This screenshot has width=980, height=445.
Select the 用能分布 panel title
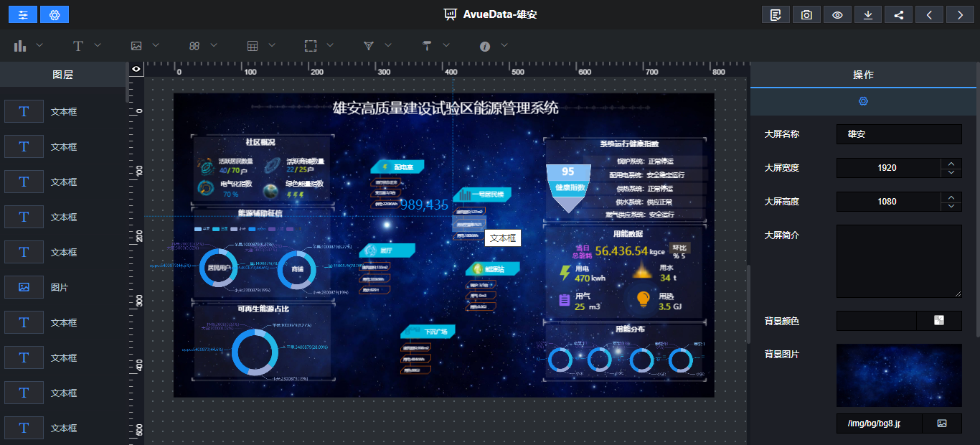pos(630,329)
